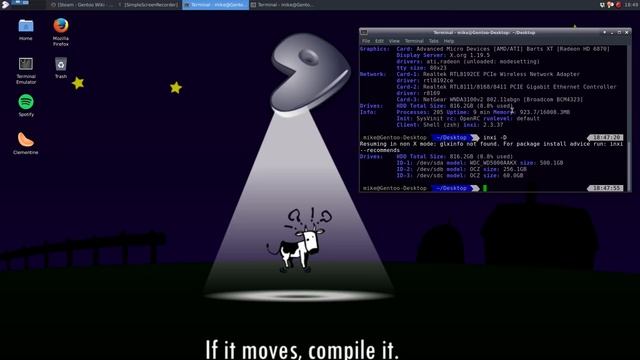The height and width of the screenshot is (360, 640).
Task: Click the 'Display Server: X.org 1.19.5' line
Action: [443, 55]
